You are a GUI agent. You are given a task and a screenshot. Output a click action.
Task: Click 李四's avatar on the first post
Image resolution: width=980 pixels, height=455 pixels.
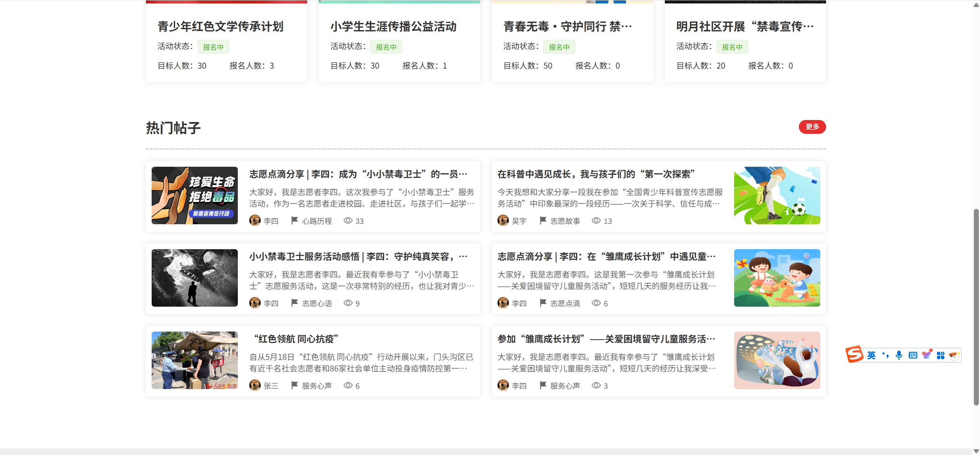[255, 220]
